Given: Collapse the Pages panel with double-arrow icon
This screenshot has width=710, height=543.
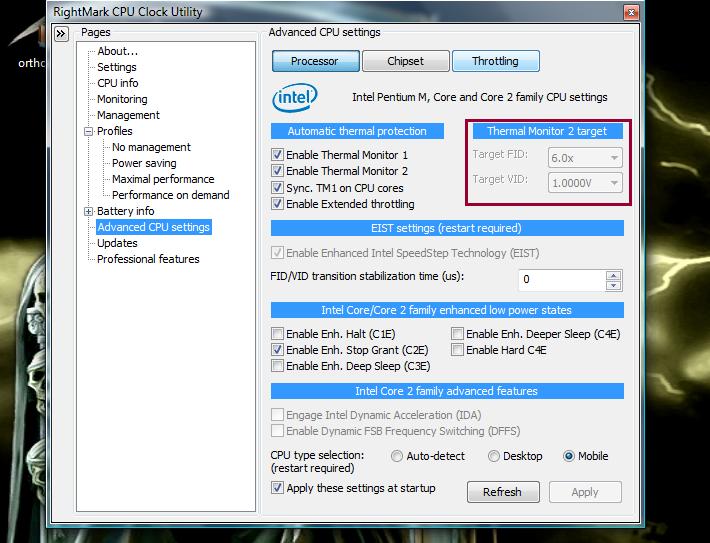Looking at the screenshot, I should coord(61,34).
